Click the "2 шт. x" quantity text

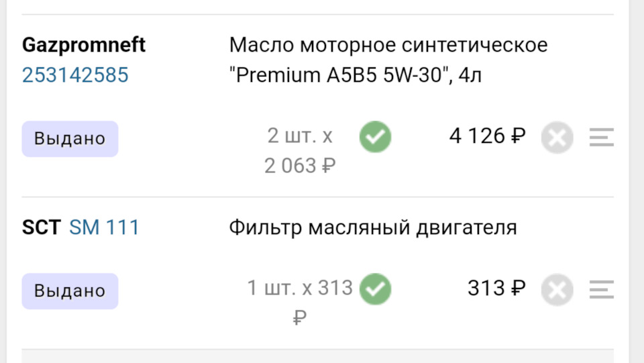[x=300, y=136]
